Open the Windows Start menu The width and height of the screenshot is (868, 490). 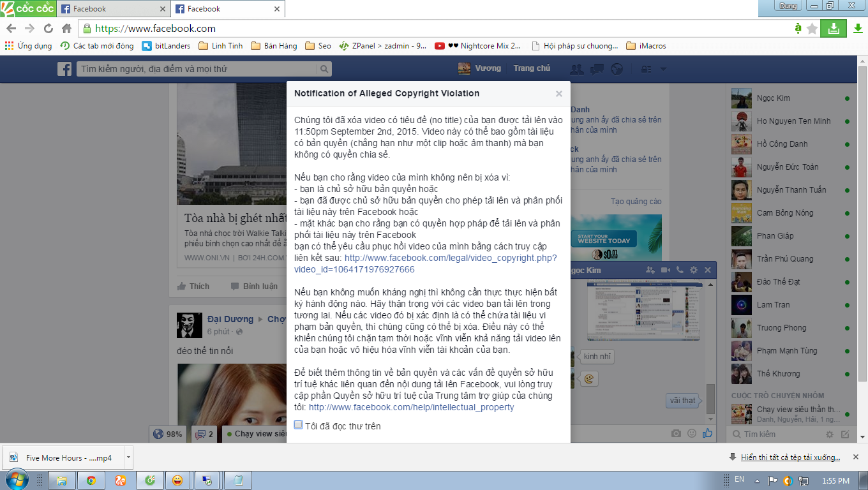(x=17, y=480)
